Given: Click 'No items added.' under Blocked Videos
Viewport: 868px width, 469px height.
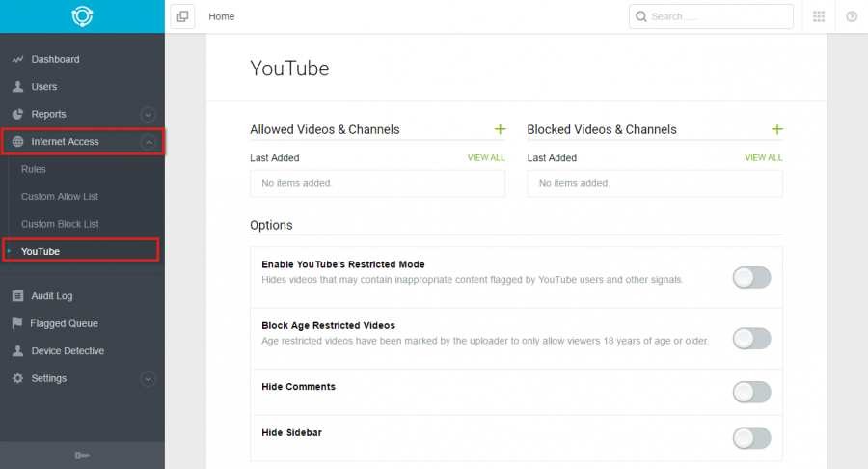Looking at the screenshot, I should 574,183.
